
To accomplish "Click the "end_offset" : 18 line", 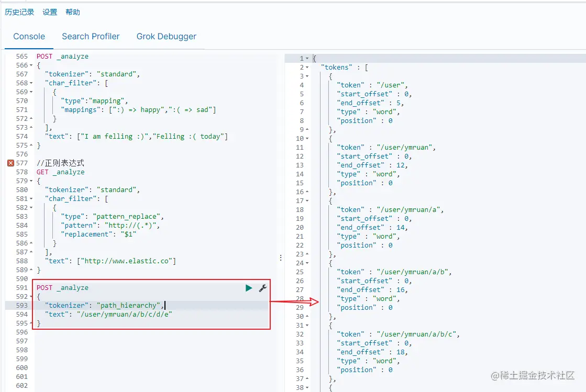I will coord(372,352).
